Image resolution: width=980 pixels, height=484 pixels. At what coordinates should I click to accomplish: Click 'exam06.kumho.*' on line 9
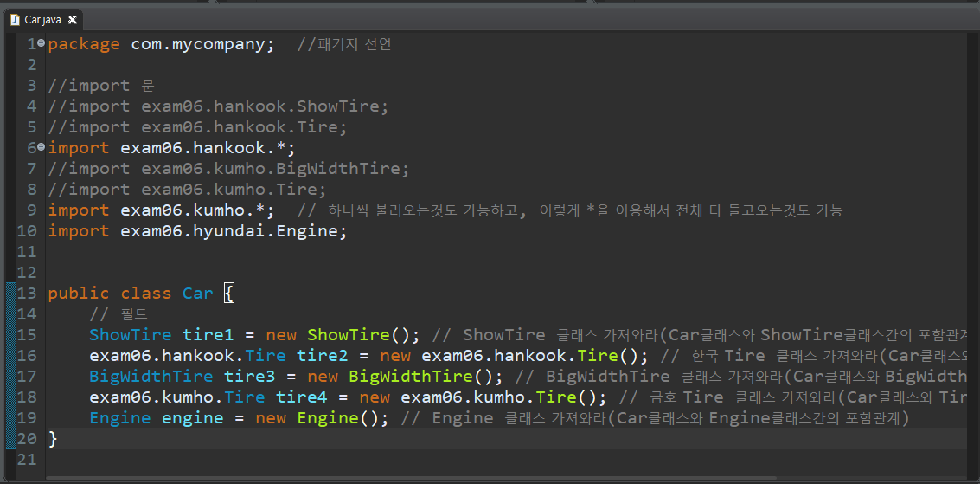(x=192, y=210)
